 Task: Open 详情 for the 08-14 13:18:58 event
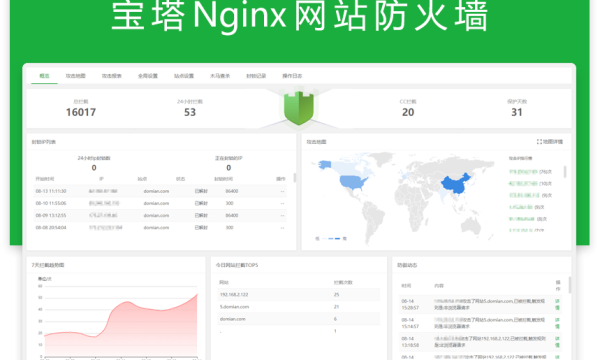click(558, 342)
